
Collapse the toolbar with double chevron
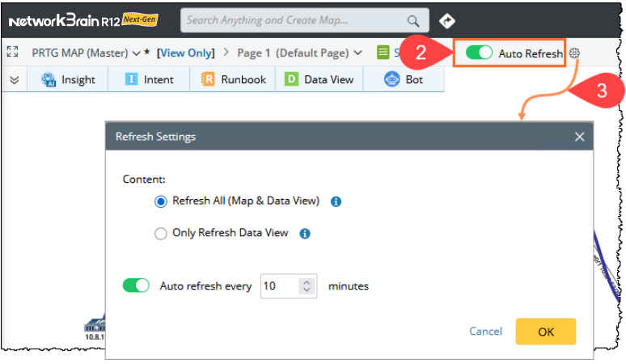[14, 79]
